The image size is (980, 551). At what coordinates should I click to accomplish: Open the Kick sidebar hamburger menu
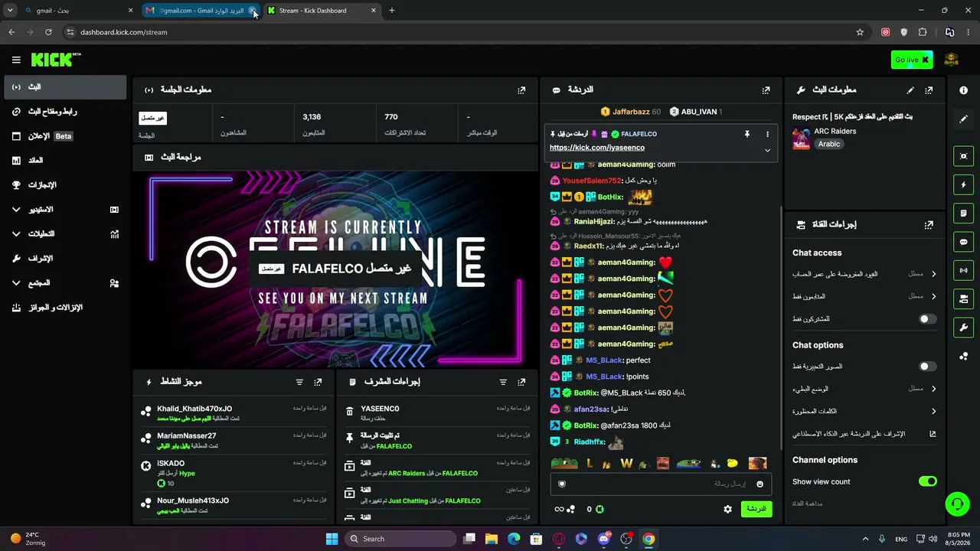click(x=16, y=60)
